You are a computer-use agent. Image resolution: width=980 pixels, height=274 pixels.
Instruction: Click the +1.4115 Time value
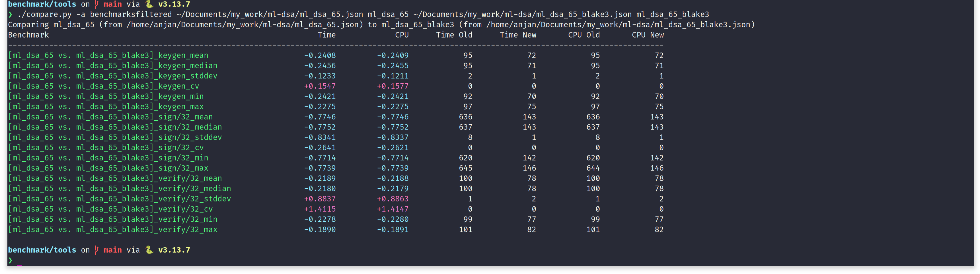pyautogui.click(x=320, y=209)
